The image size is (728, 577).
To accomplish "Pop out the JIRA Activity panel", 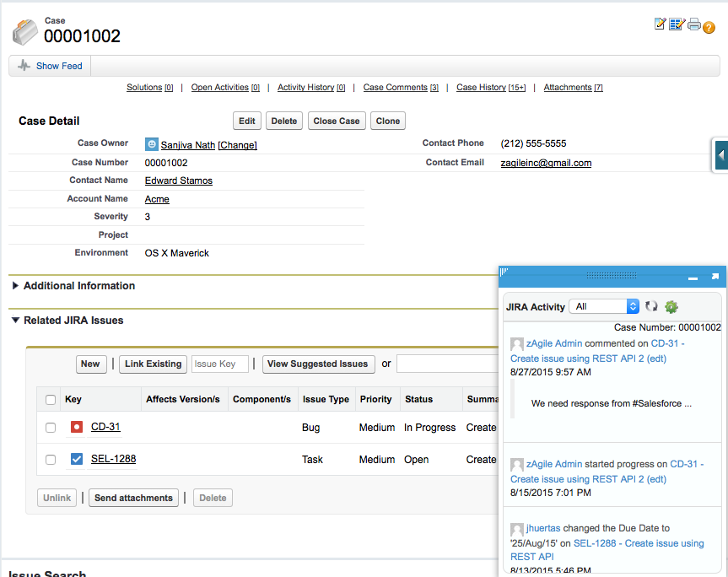I will click(715, 276).
